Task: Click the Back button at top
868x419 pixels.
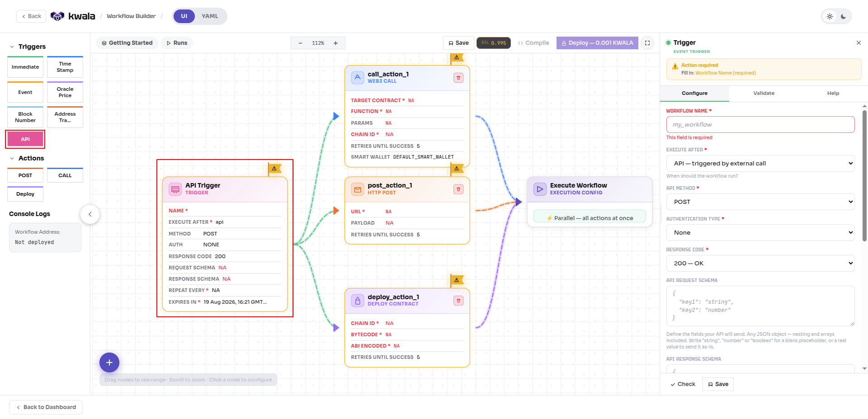Action: tap(31, 16)
